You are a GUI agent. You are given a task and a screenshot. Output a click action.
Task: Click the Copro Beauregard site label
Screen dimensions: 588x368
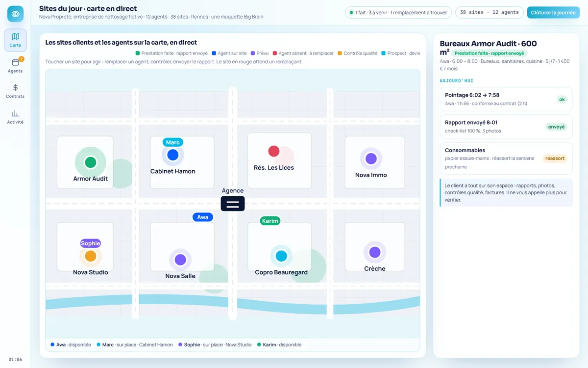tap(281, 272)
